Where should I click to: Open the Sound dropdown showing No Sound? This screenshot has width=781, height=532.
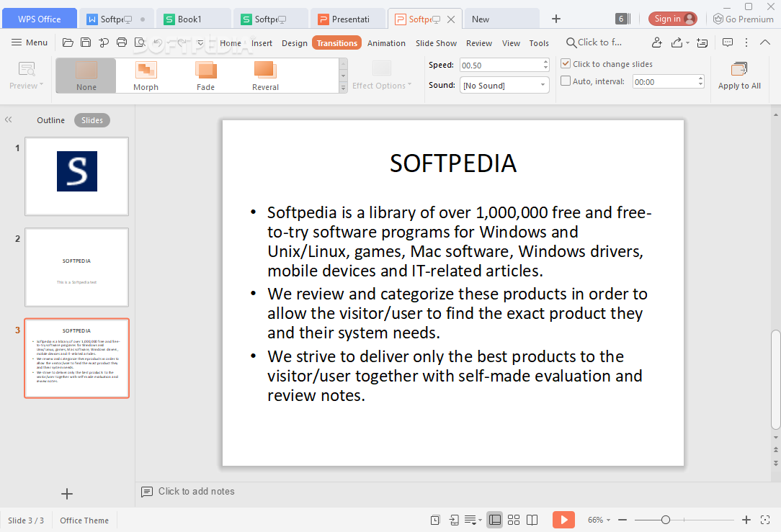point(504,85)
